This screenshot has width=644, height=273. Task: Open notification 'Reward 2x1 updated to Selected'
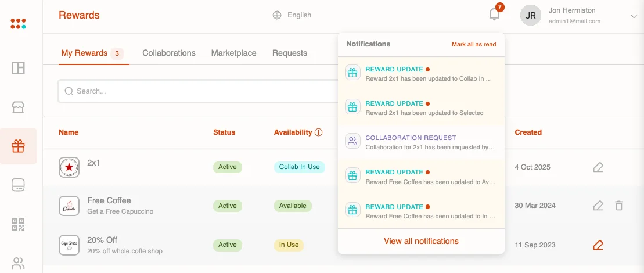coord(421,108)
